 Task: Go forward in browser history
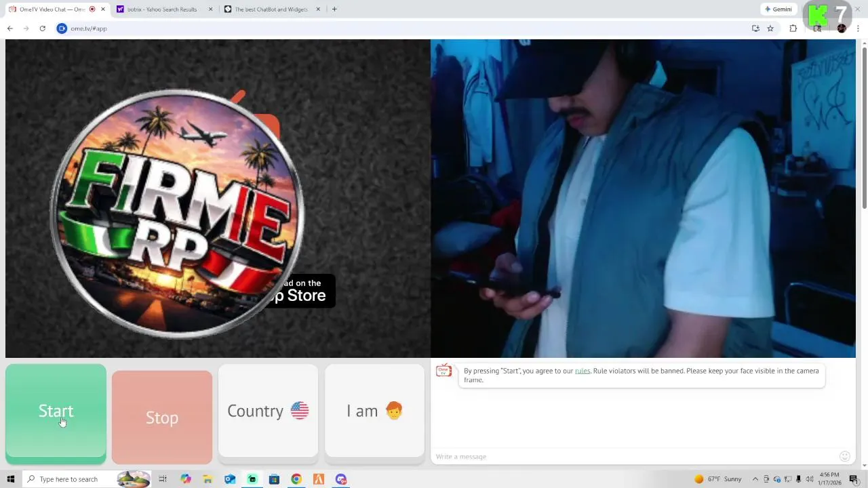coord(26,28)
